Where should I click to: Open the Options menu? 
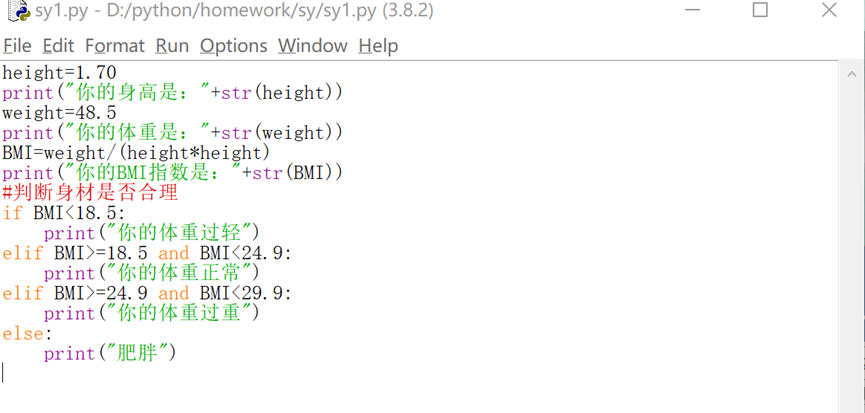tap(233, 46)
